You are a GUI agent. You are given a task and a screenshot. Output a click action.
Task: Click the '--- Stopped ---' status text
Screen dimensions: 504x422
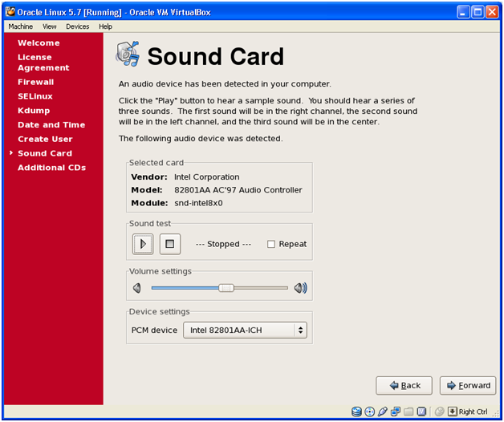tap(223, 244)
